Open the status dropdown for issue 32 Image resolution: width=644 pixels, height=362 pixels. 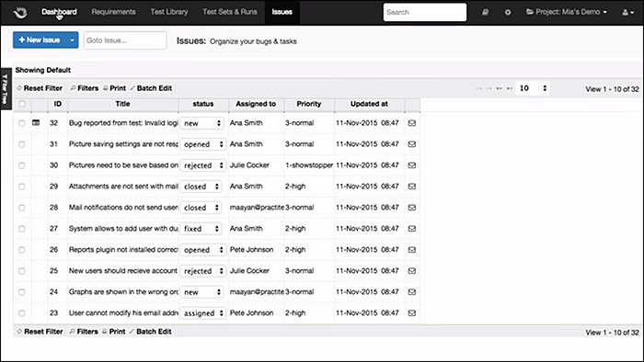pos(202,123)
